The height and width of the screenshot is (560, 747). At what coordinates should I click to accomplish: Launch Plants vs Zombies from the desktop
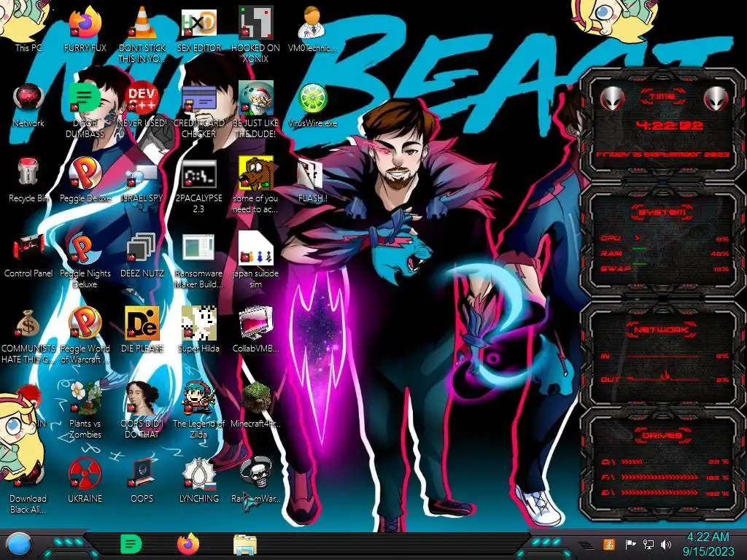[85, 410]
